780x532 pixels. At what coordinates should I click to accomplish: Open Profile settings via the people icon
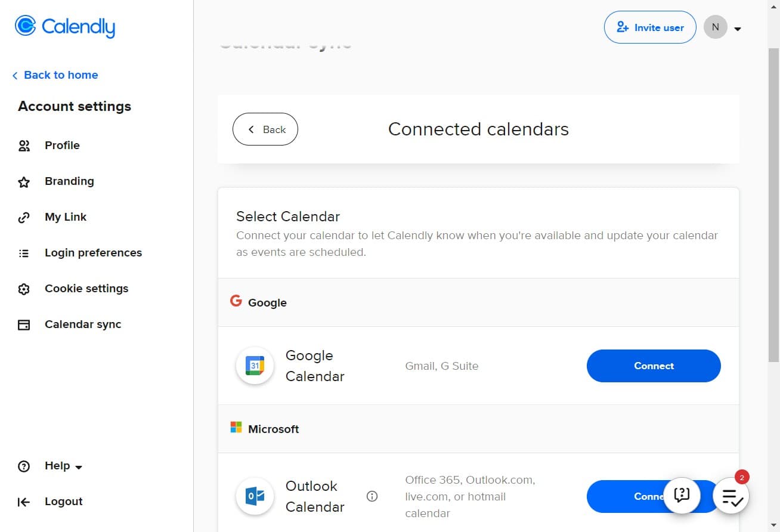coord(24,145)
